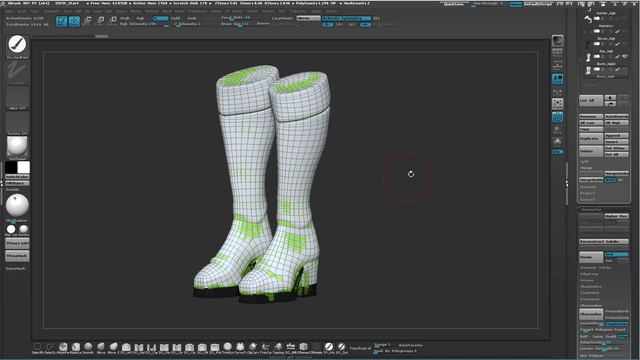Pick the Smooth brush in bottom shelf
This screenshot has width=640, height=360.
pyautogui.click(x=88, y=348)
